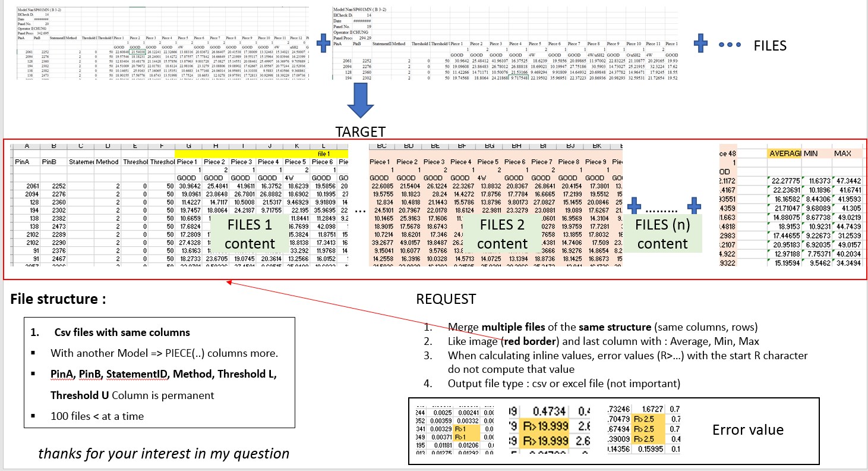Click the plus left of FILES (n) content
The height and width of the screenshot is (471, 868).
[x=634, y=207]
